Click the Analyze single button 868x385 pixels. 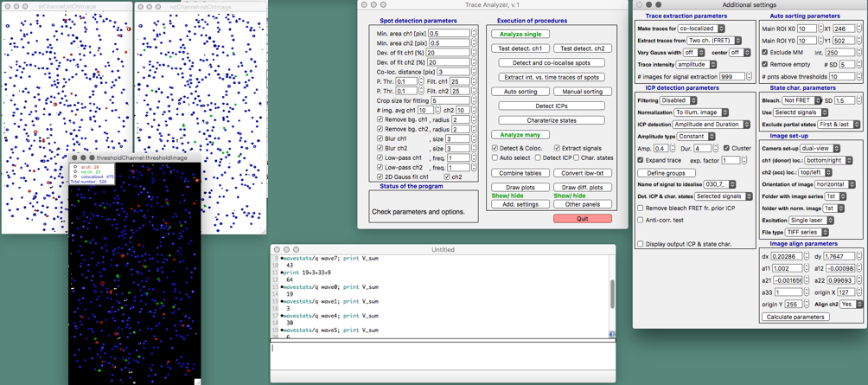[x=520, y=34]
